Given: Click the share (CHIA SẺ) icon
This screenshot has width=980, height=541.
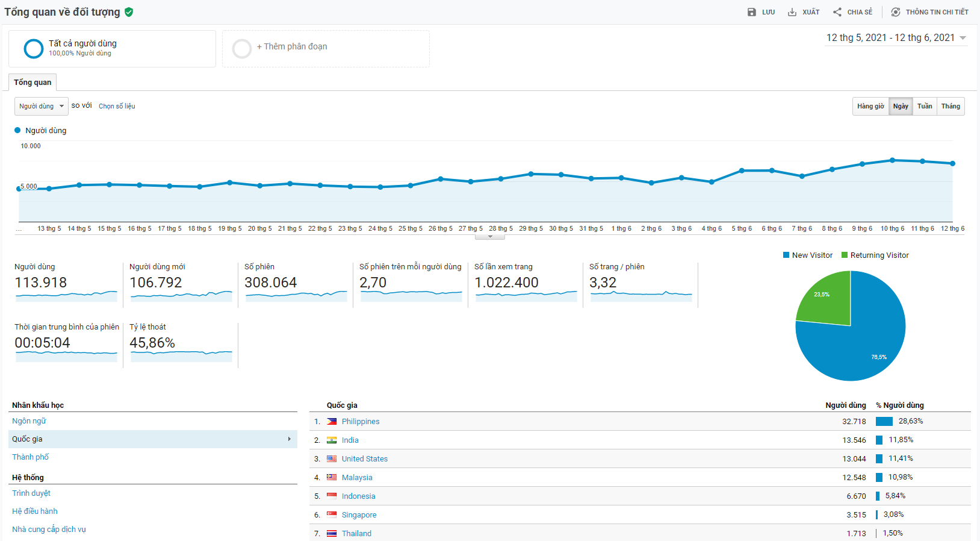Looking at the screenshot, I should click(x=837, y=12).
